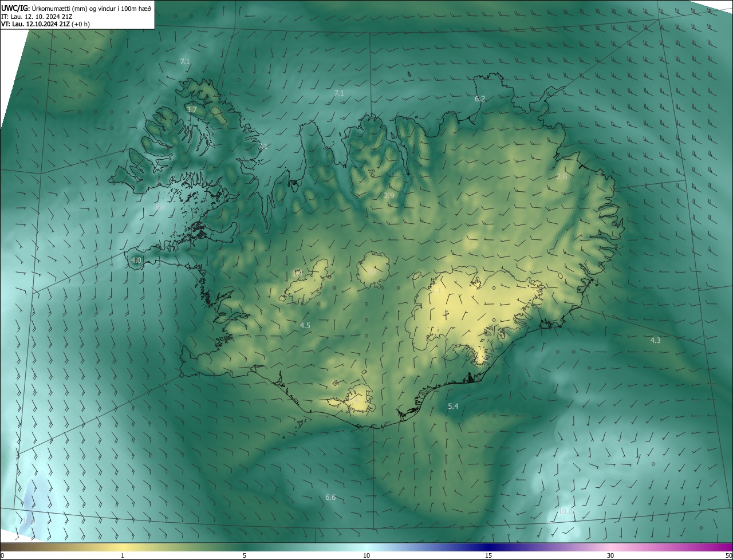Select the 6.2 value label on the map
Viewport: 733px width, 560px height.
tap(480, 99)
